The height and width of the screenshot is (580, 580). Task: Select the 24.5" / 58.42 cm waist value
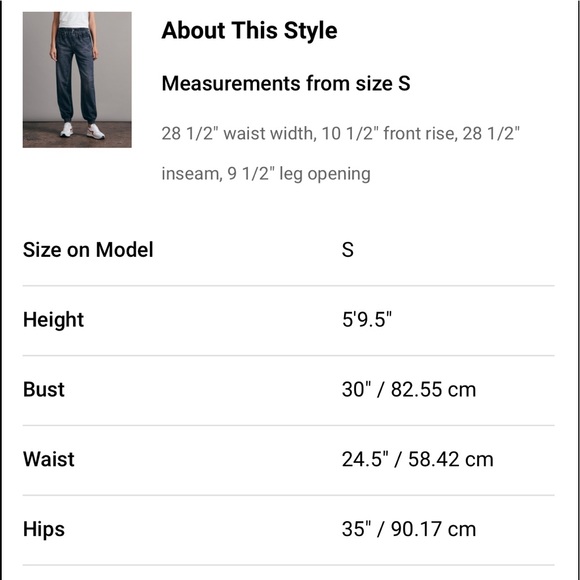click(418, 459)
